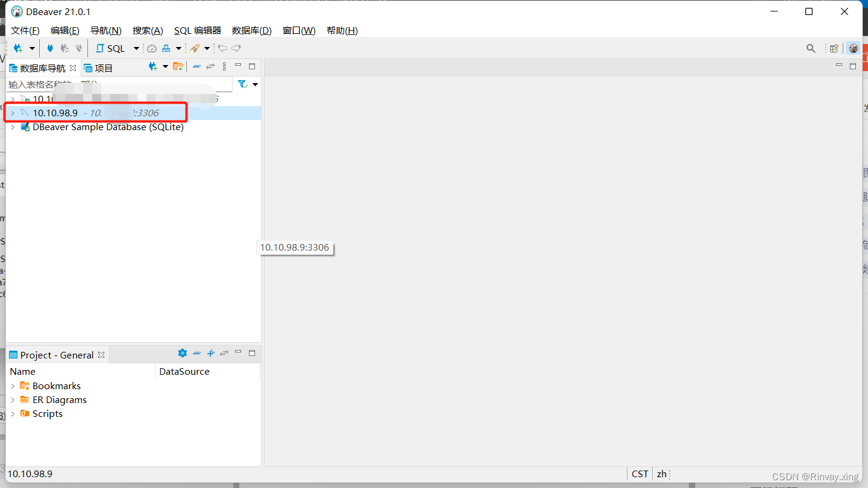Open dropdown arrow beside the blue stacked-boxes icon
868x488 pixels.
pyautogui.click(x=178, y=48)
